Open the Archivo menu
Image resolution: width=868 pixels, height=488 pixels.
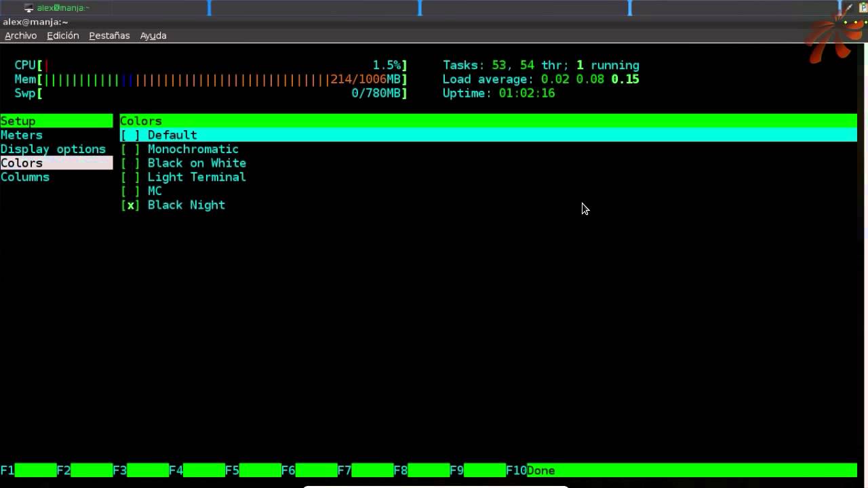[20, 35]
